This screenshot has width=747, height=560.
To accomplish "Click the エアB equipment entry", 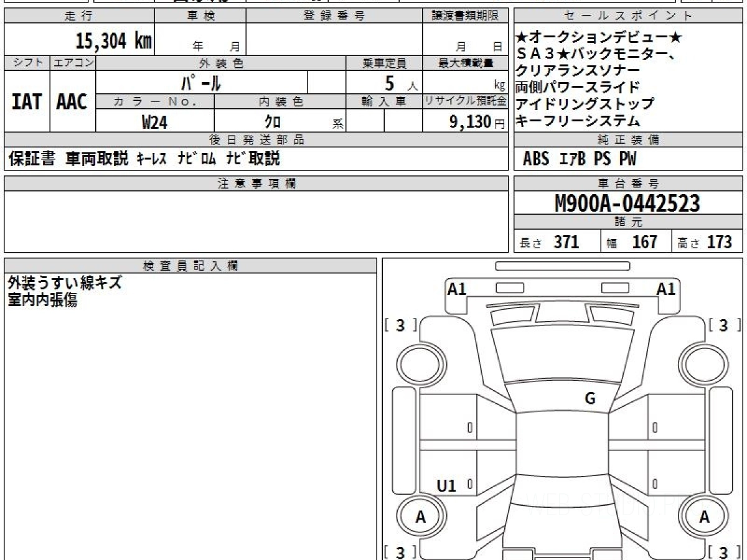I will (572, 159).
